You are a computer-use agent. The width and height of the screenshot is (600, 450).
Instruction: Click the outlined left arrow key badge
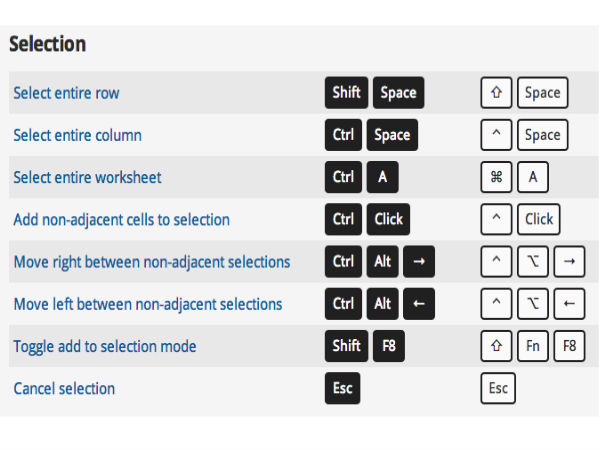(568, 304)
